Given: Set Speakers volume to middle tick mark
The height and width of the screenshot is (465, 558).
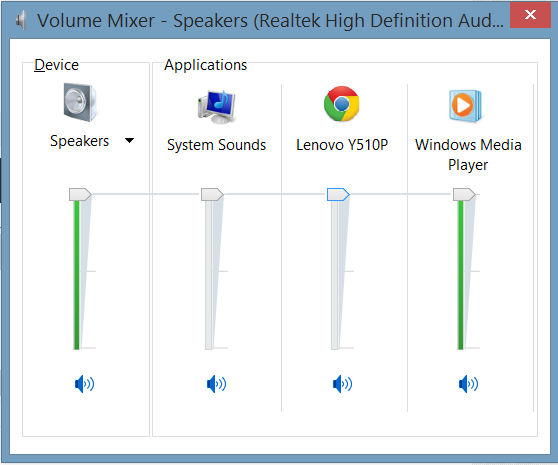Looking at the screenshot, I should click(x=77, y=271).
